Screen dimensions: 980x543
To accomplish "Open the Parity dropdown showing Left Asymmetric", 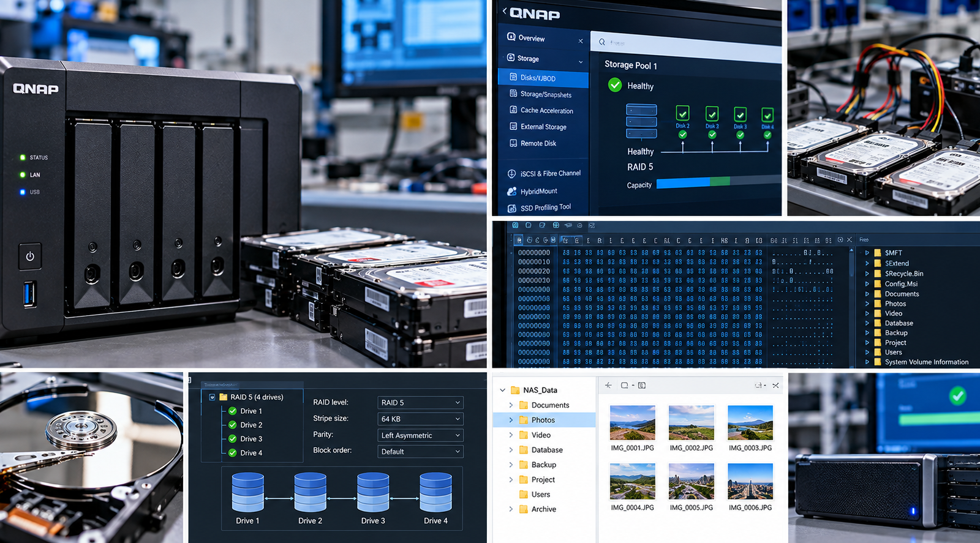I will pyautogui.click(x=420, y=435).
